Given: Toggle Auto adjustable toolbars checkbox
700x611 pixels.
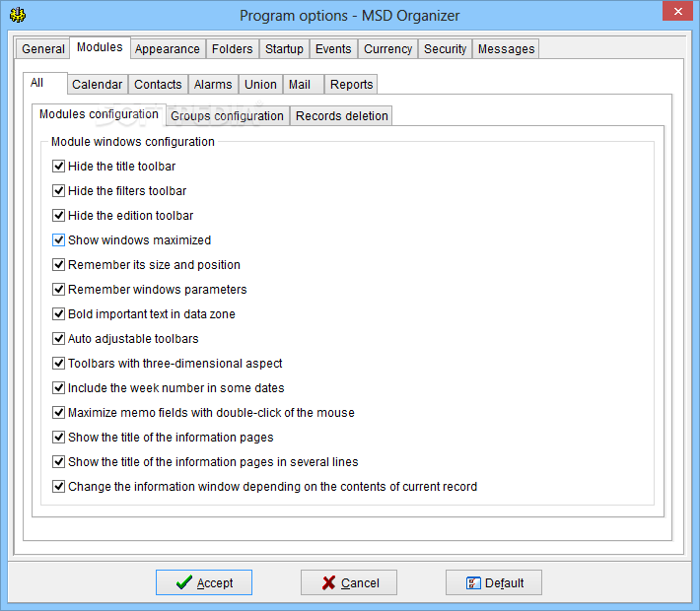Looking at the screenshot, I should 58,338.
